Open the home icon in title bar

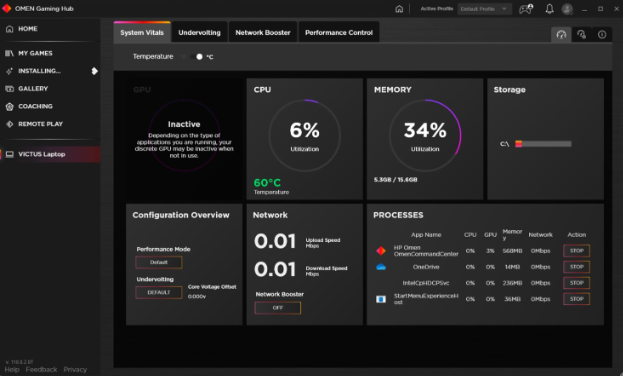click(399, 9)
